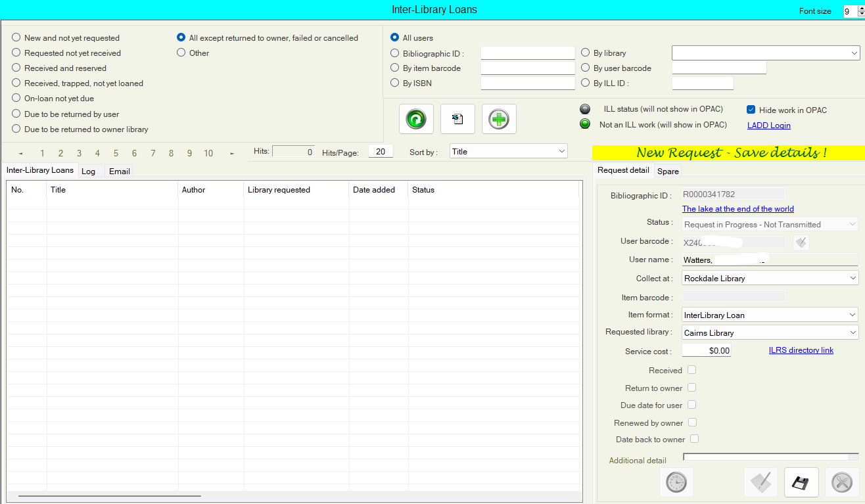Click the grey X delete button

tap(841, 484)
